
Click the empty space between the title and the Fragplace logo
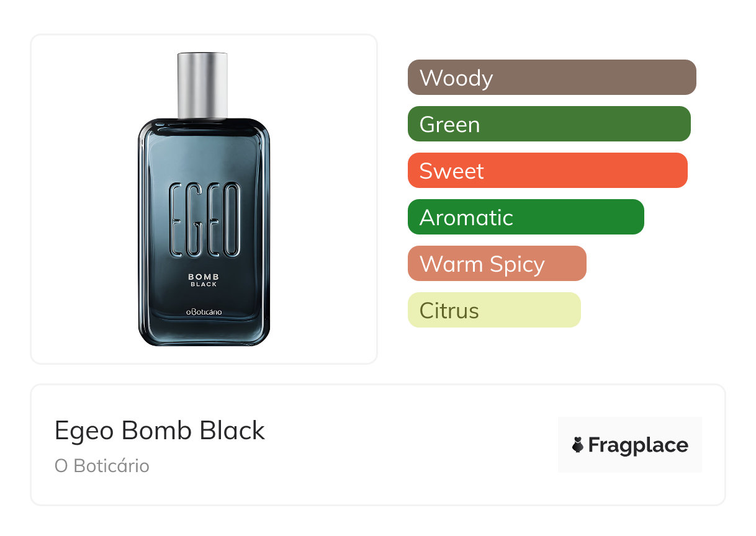pyautogui.click(x=410, y=445)
